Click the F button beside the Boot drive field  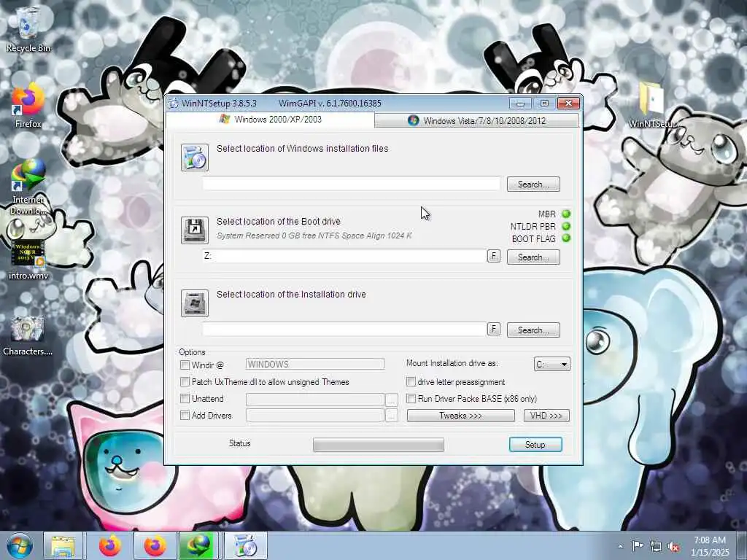(x=494, y=256)
